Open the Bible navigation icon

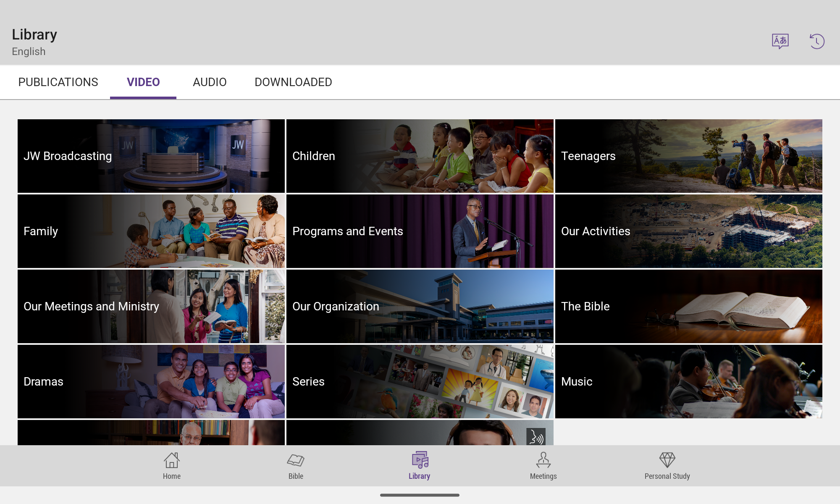pyautogui.click(x=296, y=465)
